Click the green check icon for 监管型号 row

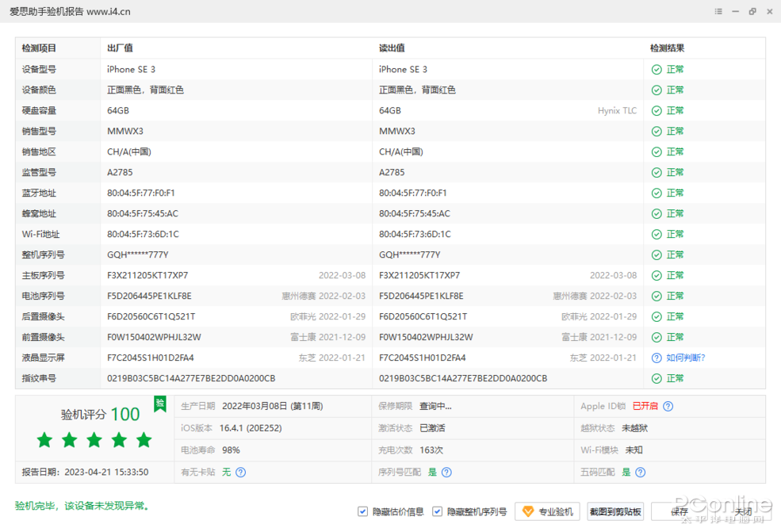coord(657,172)
